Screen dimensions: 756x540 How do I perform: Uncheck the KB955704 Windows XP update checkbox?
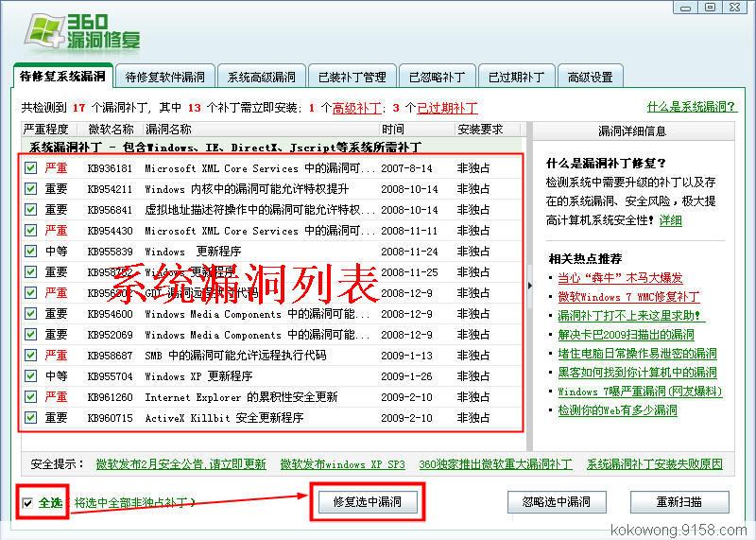[31, 376]
